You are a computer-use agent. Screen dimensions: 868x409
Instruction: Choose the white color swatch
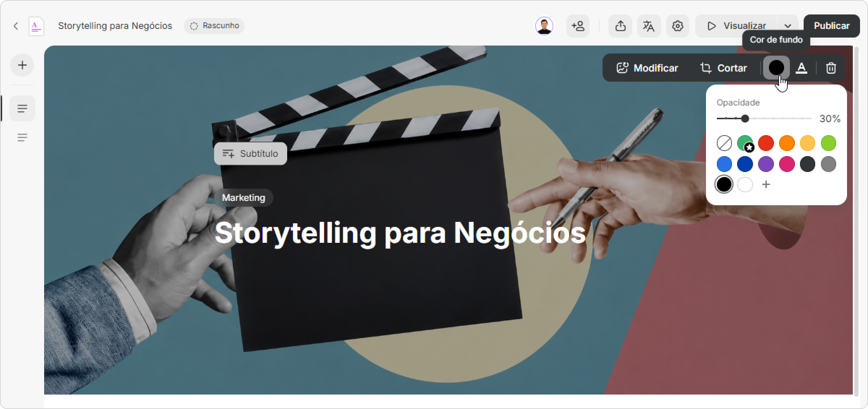[745, 185]
